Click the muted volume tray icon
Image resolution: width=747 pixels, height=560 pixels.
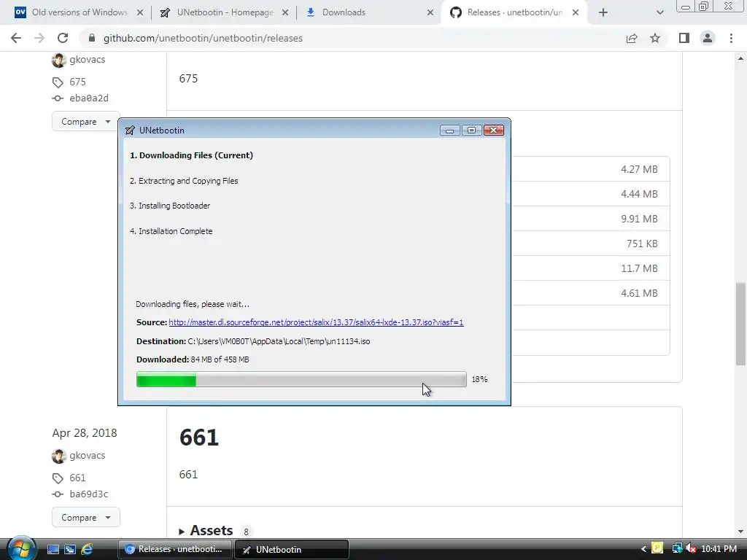[692, 548]
